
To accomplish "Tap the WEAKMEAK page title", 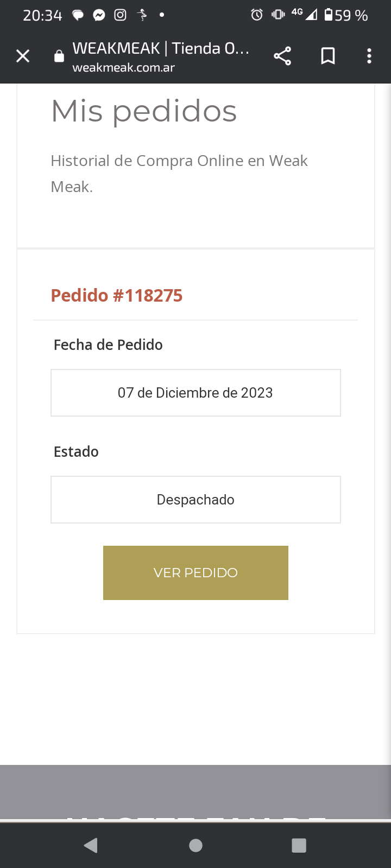I will tap(161, 48).
